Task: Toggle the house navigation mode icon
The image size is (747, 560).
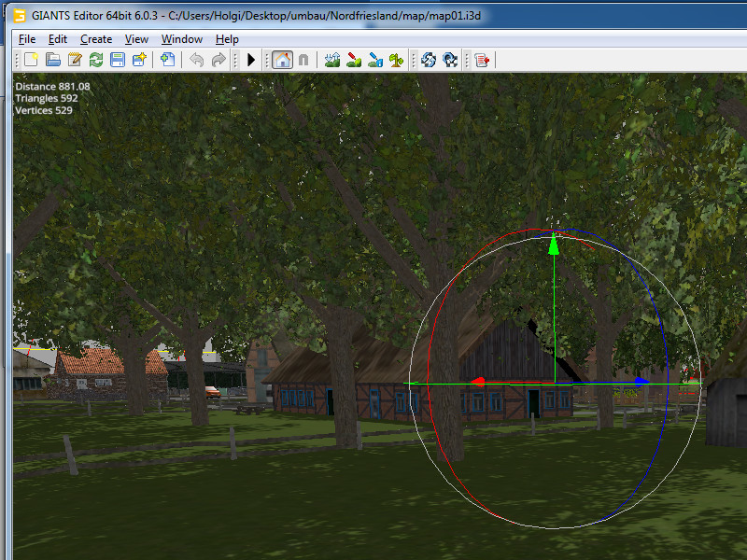Action: [x=282, y=60]
